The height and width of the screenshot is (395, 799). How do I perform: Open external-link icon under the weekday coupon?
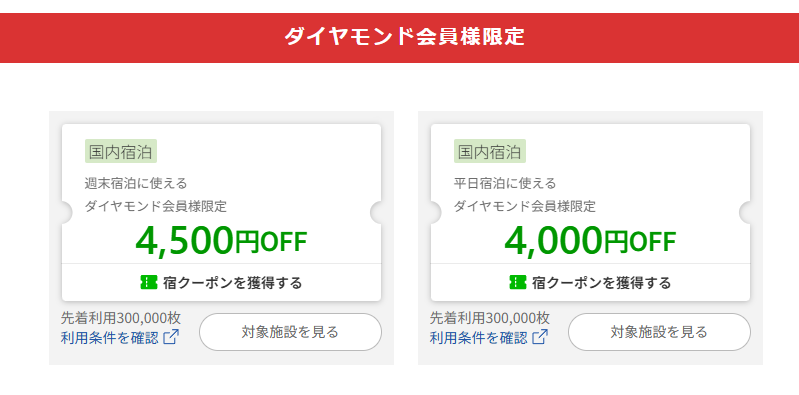click(540, 337)
